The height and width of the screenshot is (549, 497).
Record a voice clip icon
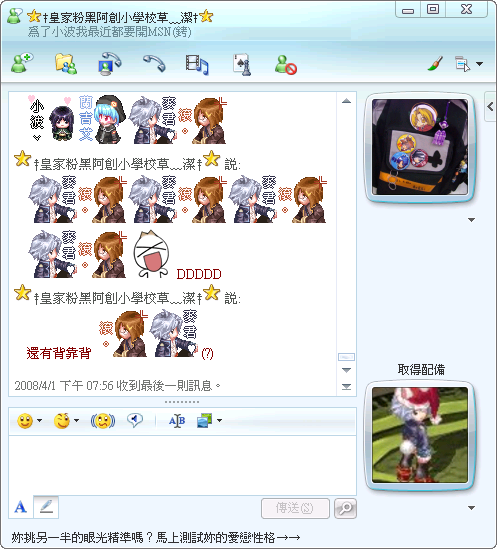pyautogui.click(x=135, y=420)
